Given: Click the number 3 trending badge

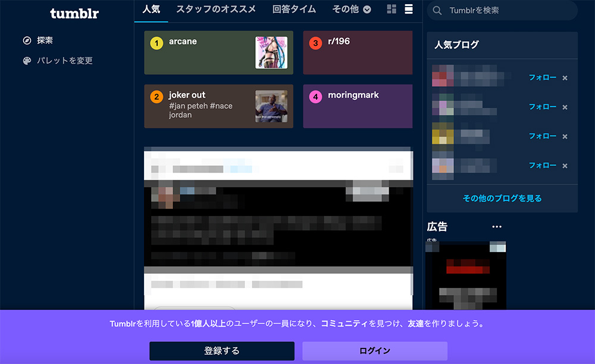Looking at the screenshot, I should point(315,43).
